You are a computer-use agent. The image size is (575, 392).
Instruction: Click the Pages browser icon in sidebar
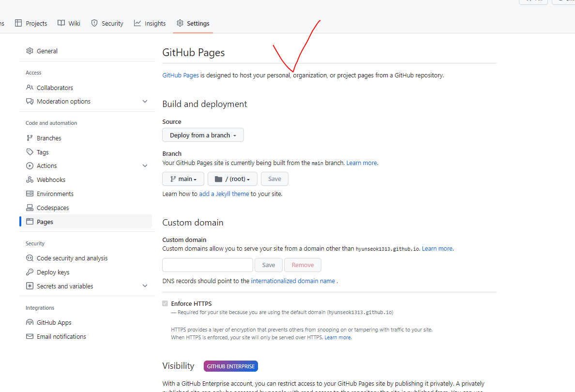point(30,222)
